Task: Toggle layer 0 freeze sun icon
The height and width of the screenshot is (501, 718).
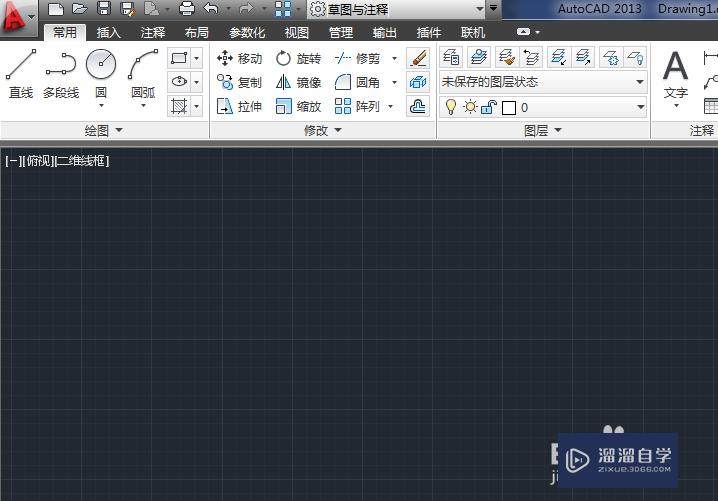Action: pyautogui.click(x=470, y=107)
